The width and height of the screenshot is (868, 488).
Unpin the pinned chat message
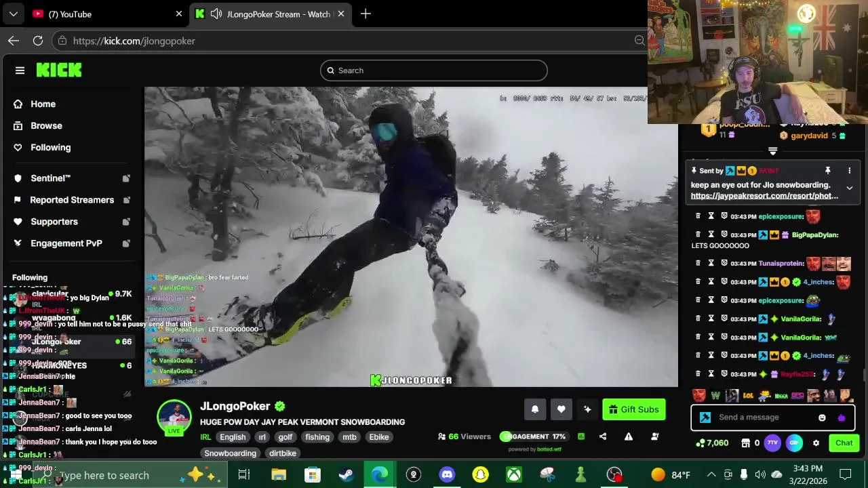point(827,171)
